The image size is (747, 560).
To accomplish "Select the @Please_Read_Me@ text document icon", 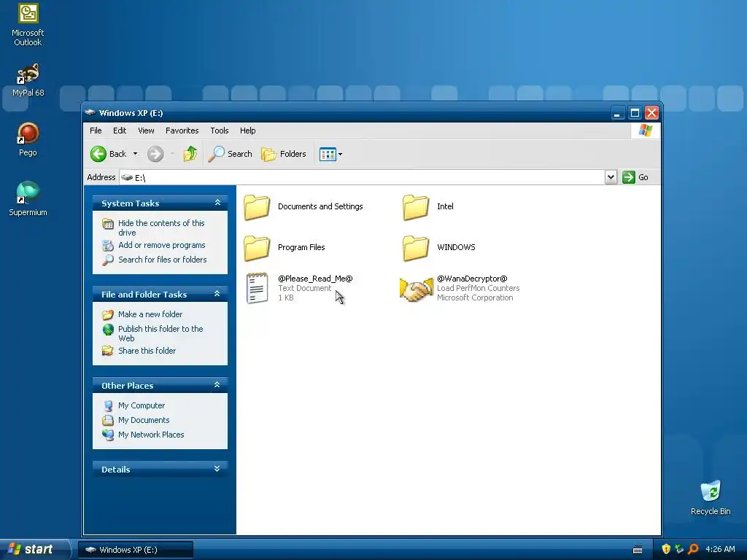I will (x=258, y=287).
